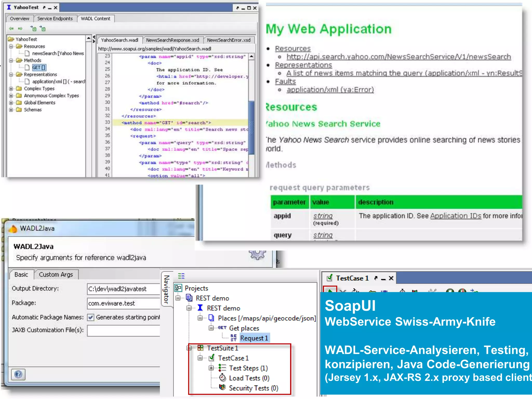532x399 pixels.
Task: Click the Load Tests stopwatch icon
Action: [222, 378]
